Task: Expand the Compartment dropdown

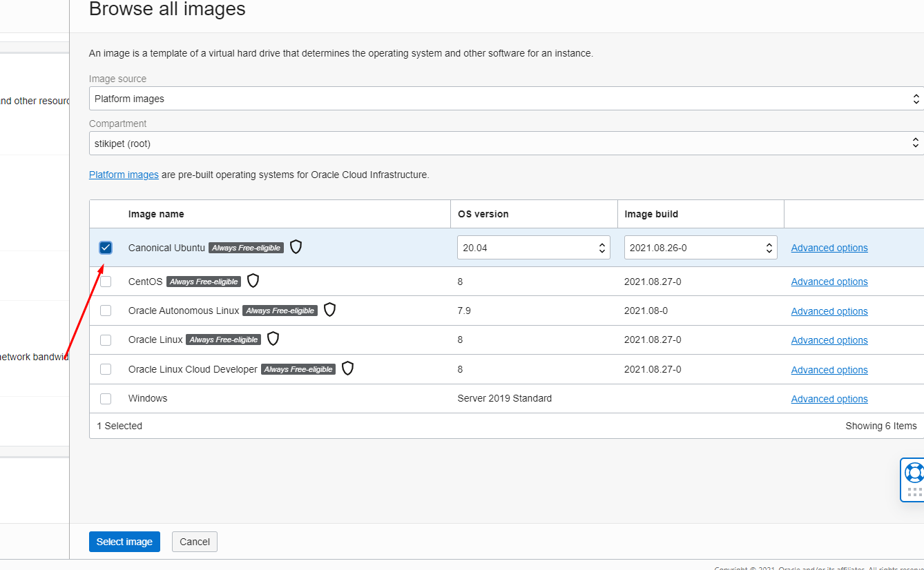Action: click(x=506, y=144)
